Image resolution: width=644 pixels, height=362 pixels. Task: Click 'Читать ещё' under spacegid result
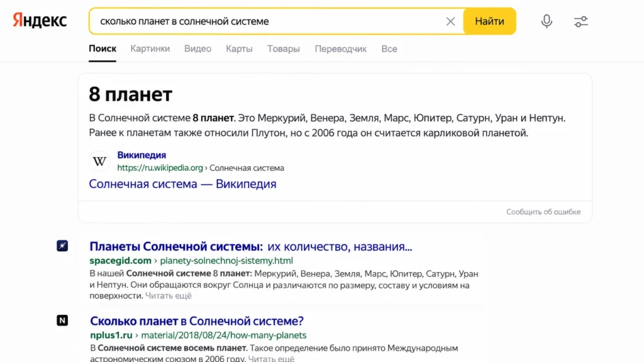tap(169, 296)
